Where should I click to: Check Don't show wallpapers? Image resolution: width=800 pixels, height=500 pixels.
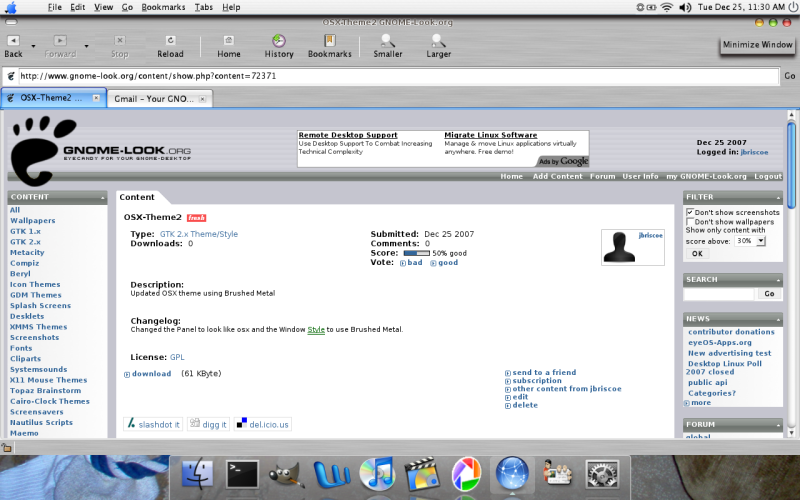point(690,222)
